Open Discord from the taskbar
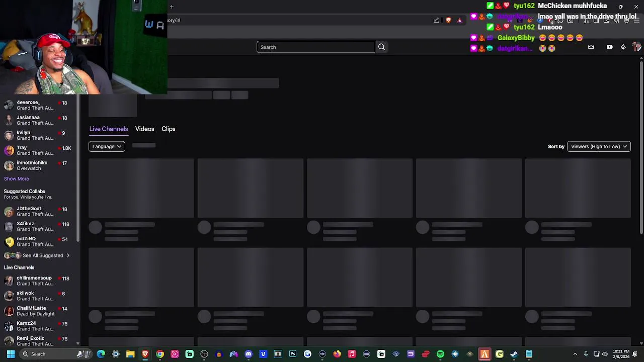Screen dimensions: 644x362 pyautogui.click(x=249, y=354)
